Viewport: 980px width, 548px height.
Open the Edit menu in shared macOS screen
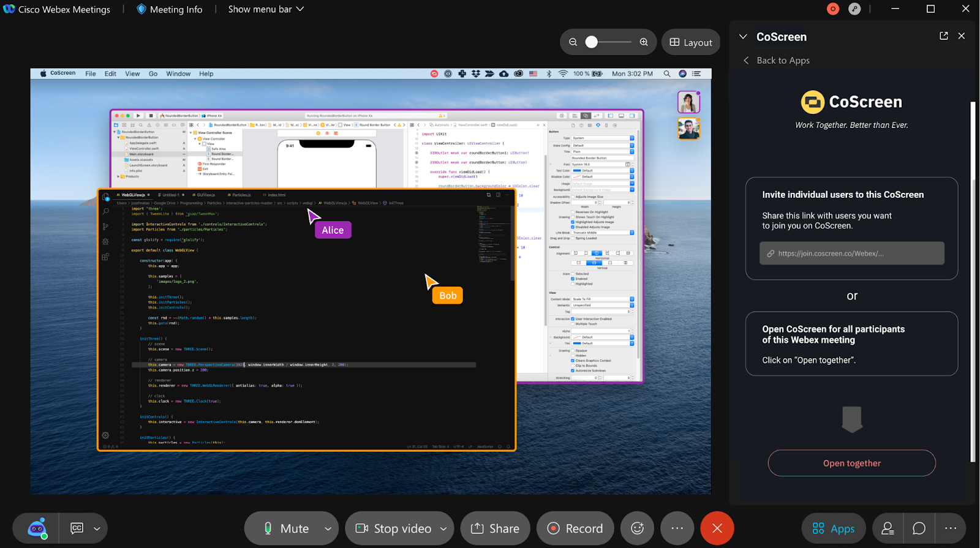click(x=110, y=73)
